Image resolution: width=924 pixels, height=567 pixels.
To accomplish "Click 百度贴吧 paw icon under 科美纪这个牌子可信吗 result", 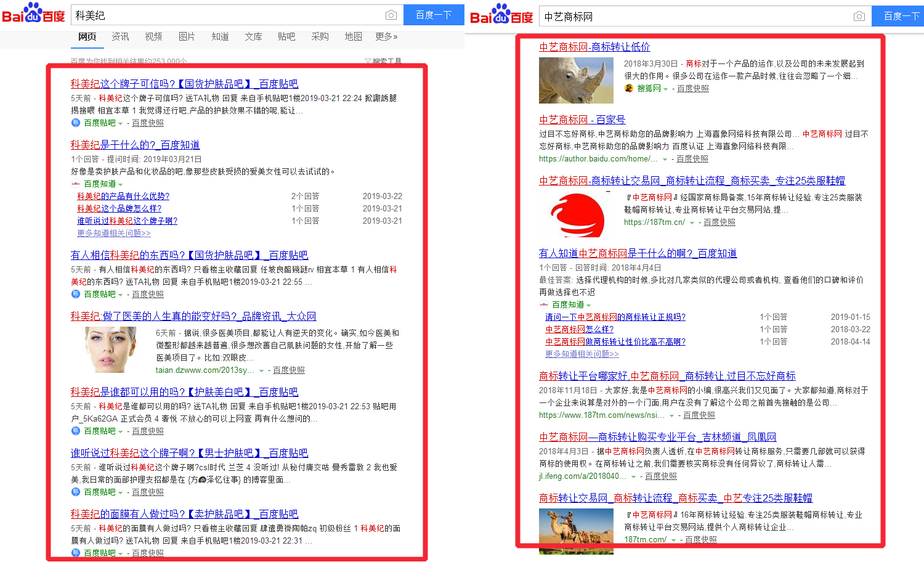I will point(75,123).
